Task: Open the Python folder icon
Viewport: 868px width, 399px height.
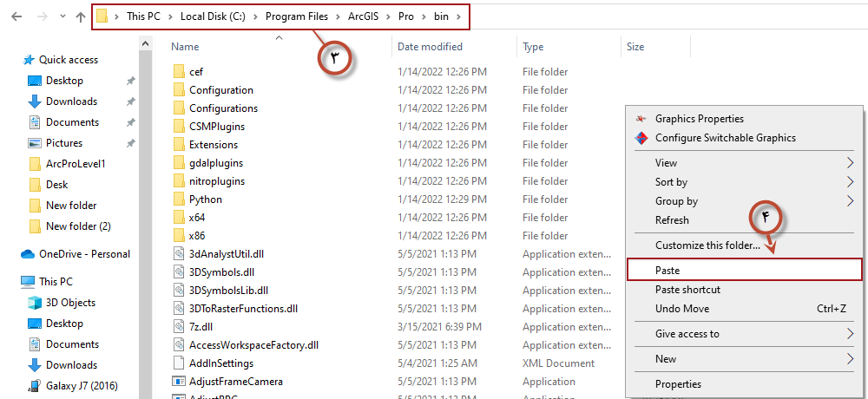Action: pos(179,199)
